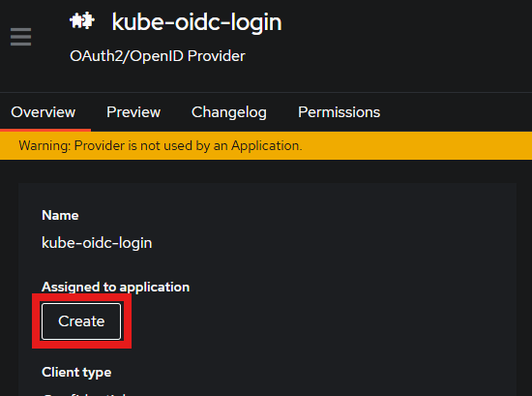Click the Name field label

tap(60, 215)
